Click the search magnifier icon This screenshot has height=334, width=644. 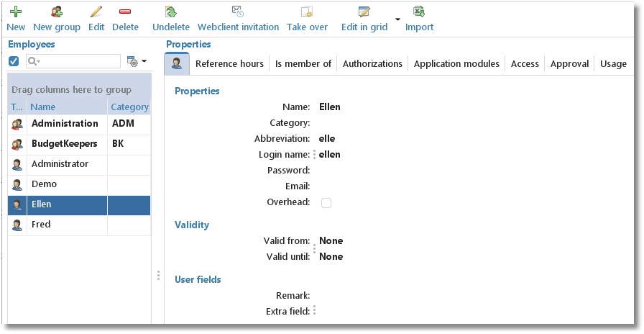pyautogui.click(x=33, y=62)
